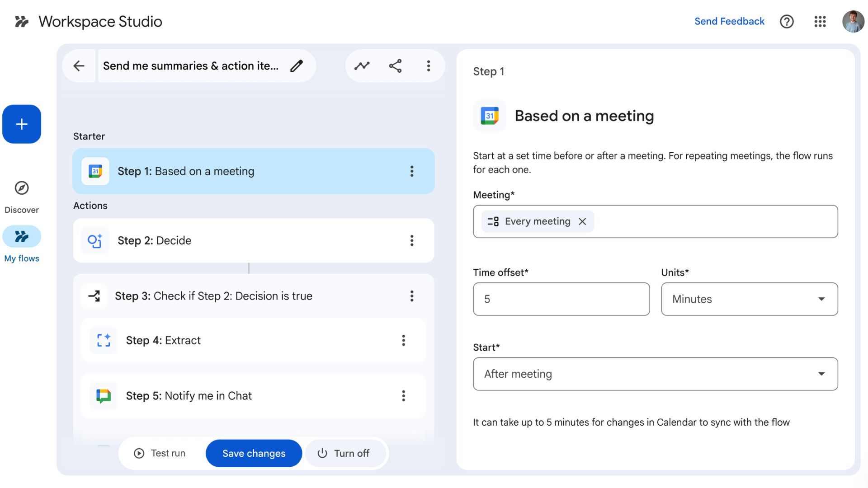Start a Test run
The image size is (868, 488).
160,453
